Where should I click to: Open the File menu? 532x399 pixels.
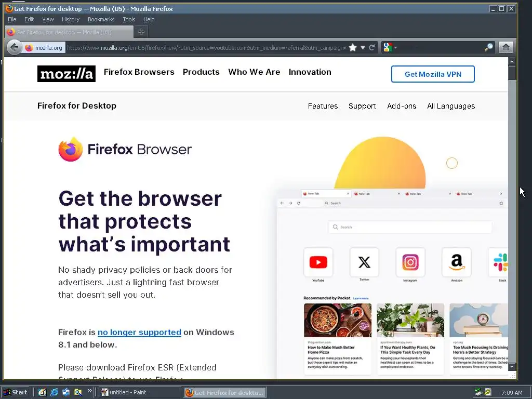coord(12,19)
